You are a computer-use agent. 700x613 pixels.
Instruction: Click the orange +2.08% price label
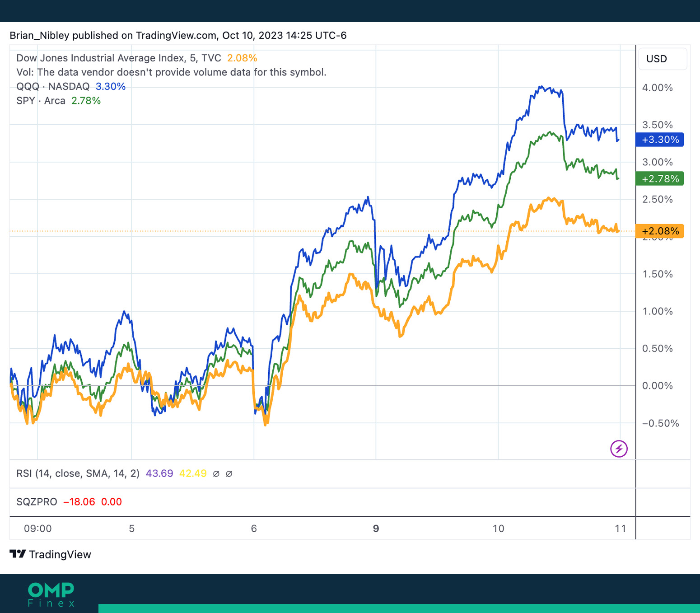point(660,231)
